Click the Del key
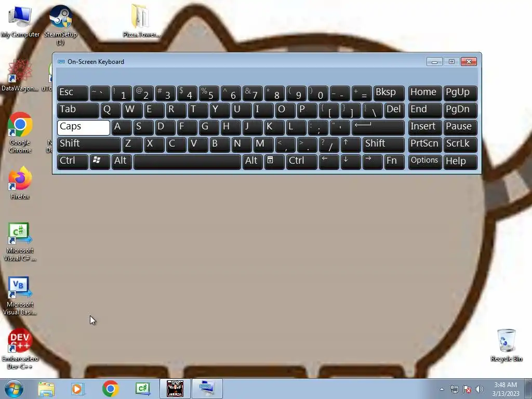Image resolution: width=532 pixels, height=399 pixels. pyautogui.click(x=394, y=110)
